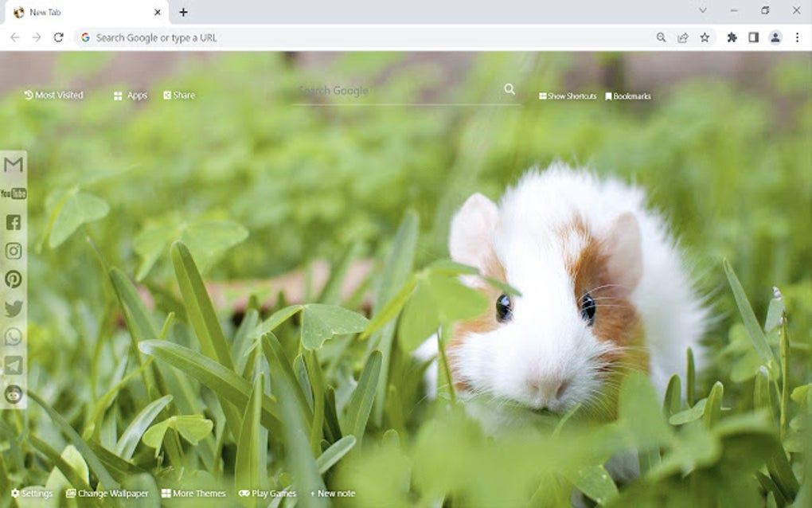Open the WhatsApp sidebar icon
Screen dimensions: 812x508
(14, 337)
